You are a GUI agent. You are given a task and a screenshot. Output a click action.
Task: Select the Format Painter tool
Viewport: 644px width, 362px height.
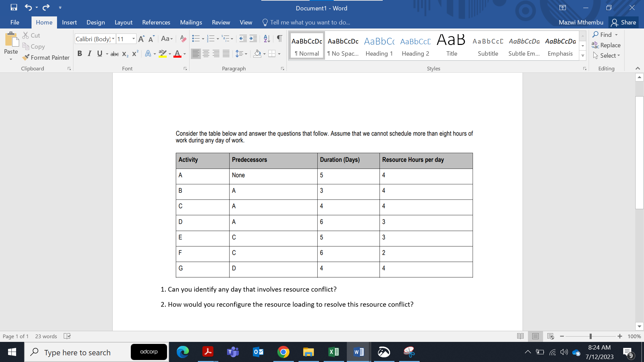click(46, 57)
